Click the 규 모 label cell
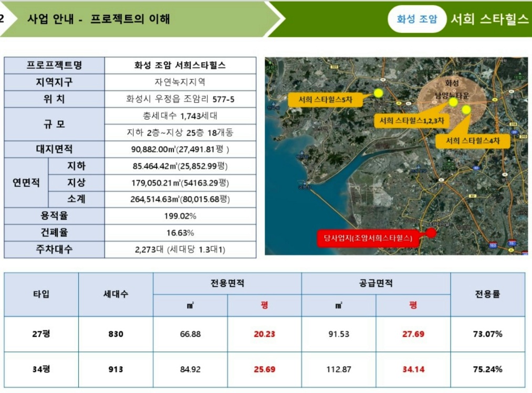 (x=54, y=124)
